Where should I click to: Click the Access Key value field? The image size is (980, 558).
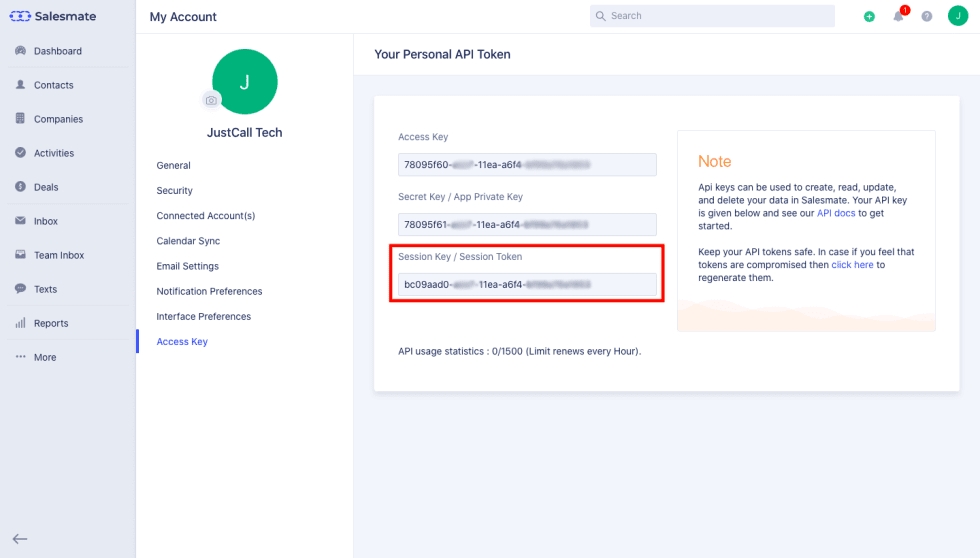[527, 165]
